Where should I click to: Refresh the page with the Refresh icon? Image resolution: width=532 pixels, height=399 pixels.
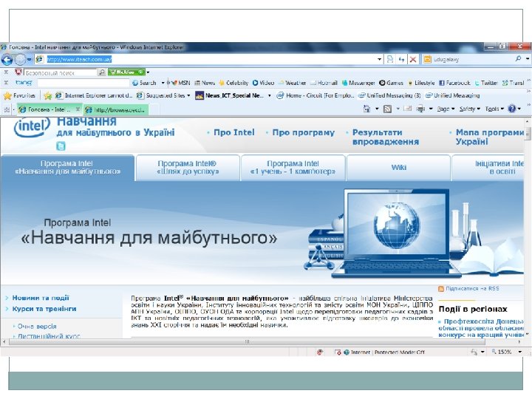click(x=402, y=59)
